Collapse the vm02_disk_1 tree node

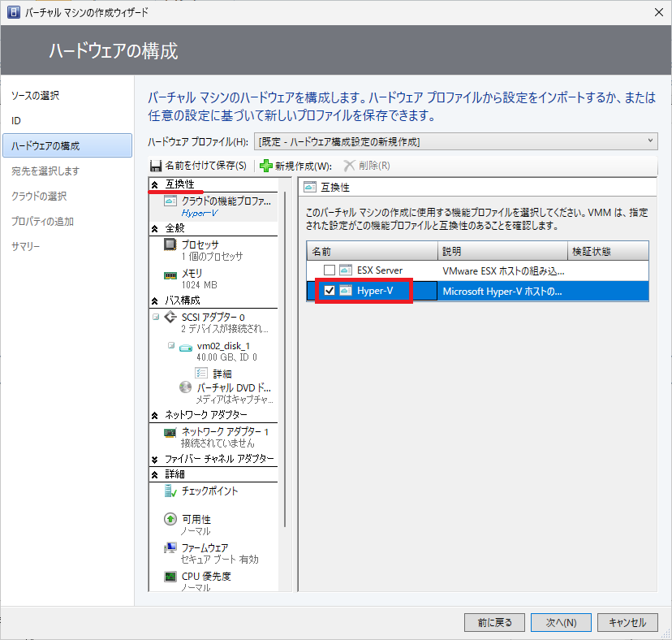pyautogui.click(x=171, y=345)
